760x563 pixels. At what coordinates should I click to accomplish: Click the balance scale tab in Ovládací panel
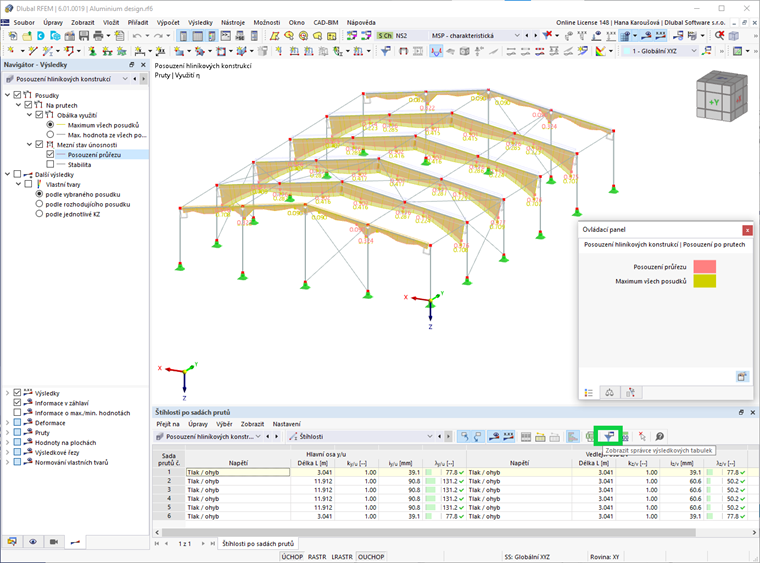[610, 392]
